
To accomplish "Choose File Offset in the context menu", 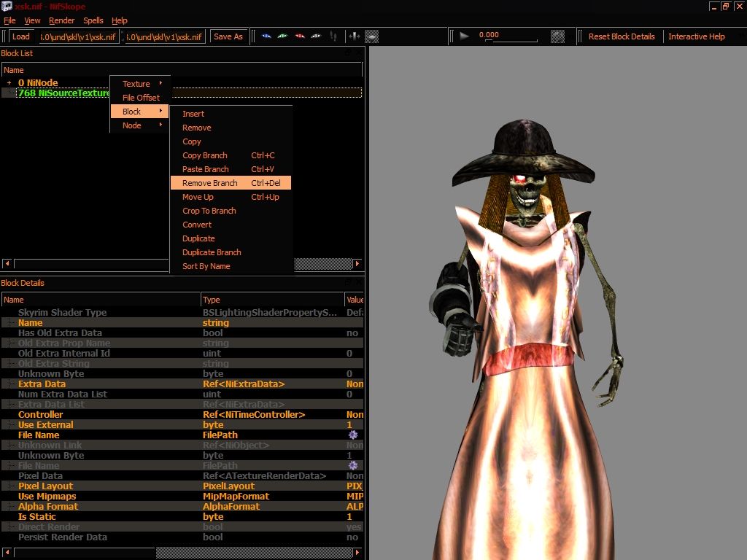I will pos(140,98).
